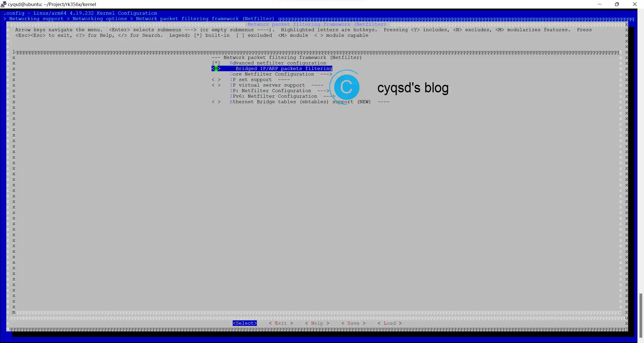
Task: Click the Bridged IP/ARP packets filtering label
Action: [x=284, y=69]
